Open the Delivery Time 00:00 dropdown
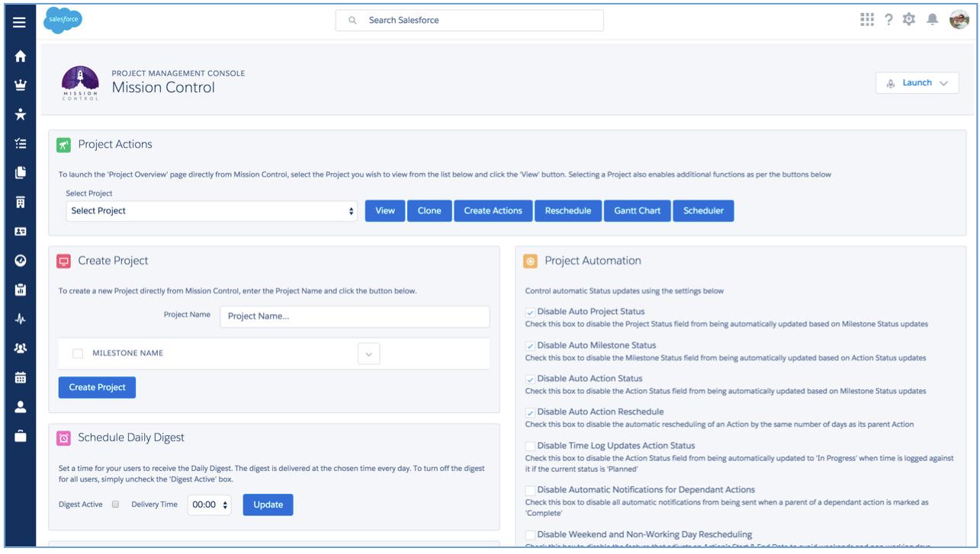The height and width of the screenshot is (554, 980). 210,504
